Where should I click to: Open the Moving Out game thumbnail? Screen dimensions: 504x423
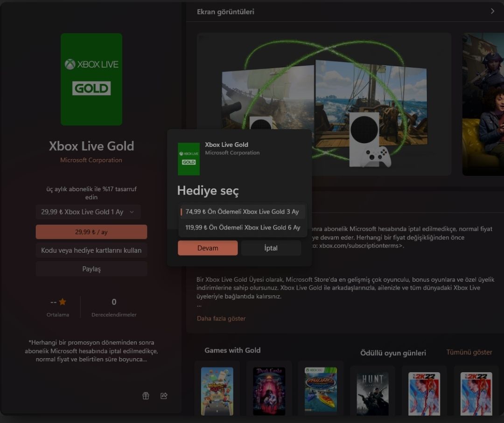pos(217,391)
